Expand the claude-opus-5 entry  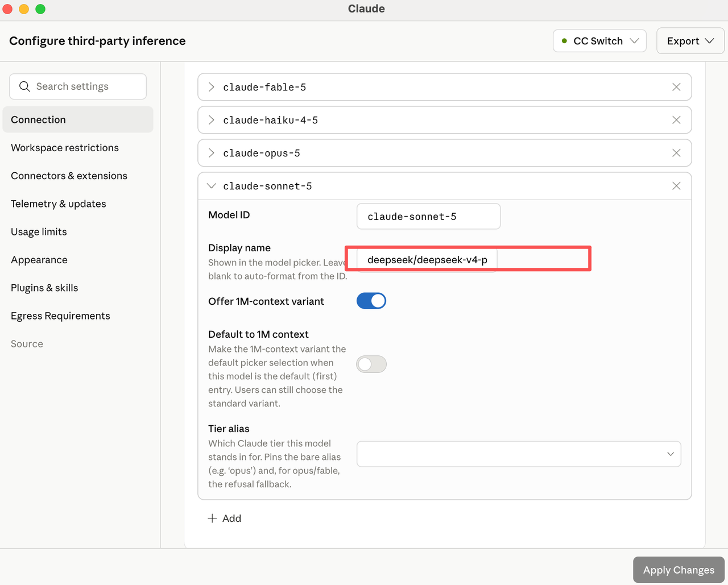212,153
